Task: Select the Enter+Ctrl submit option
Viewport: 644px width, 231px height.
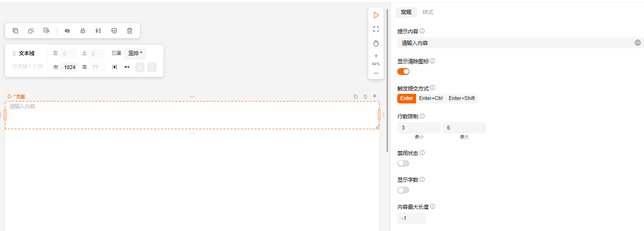Action: 431,98
